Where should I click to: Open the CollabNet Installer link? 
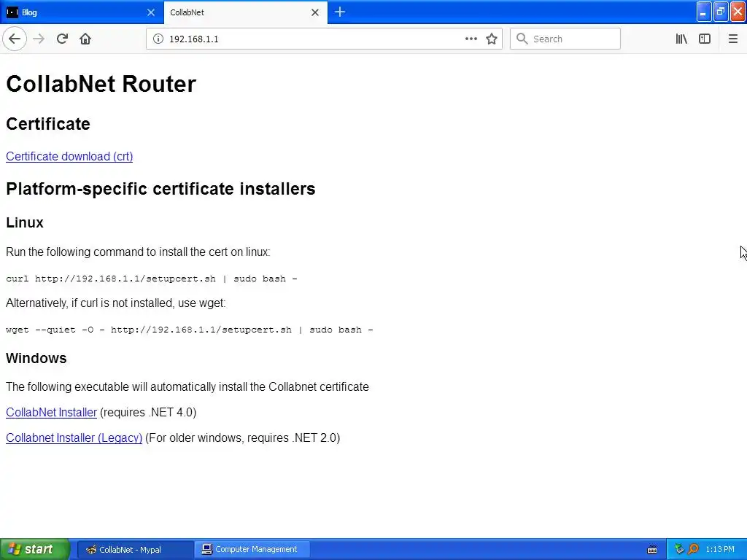[52, 413]
